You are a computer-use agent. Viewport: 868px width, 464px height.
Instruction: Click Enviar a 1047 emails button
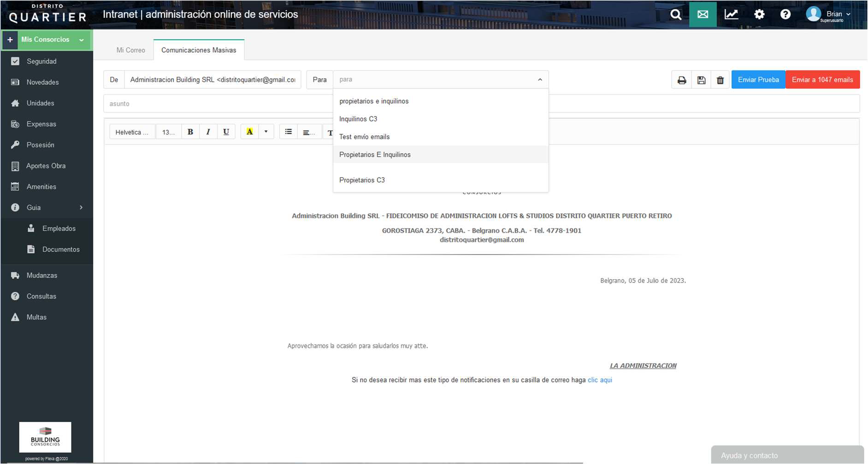[822, 80]
